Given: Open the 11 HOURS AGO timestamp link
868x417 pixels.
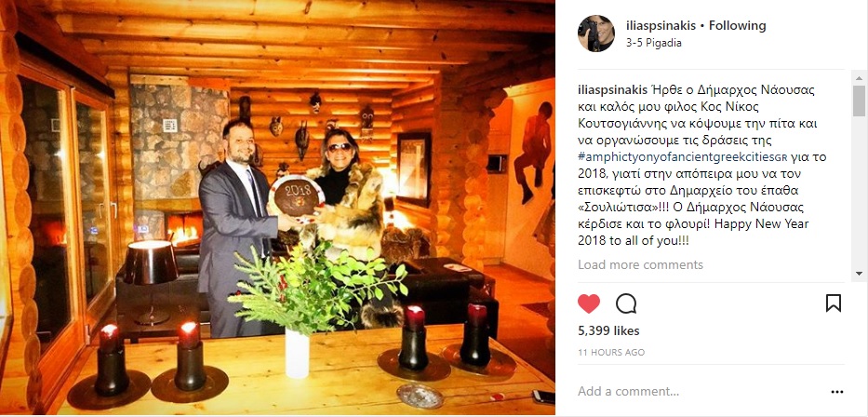Looking at the screenshot, I should [x=610, y=352].
